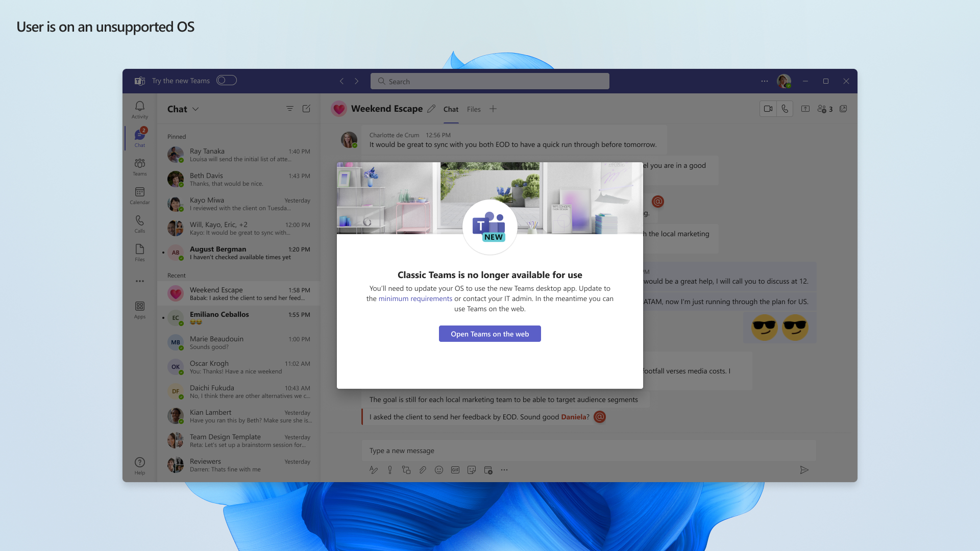The image size is (980, 551).
Task: Toggle the filter icon in Chat list
Action: click(x=290, y=108)
